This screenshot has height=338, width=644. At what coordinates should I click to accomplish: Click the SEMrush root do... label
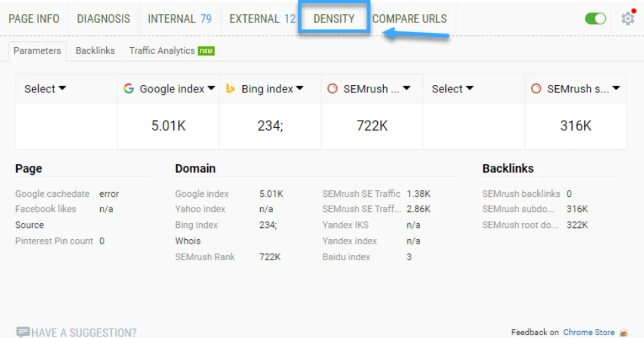[520, 225]
